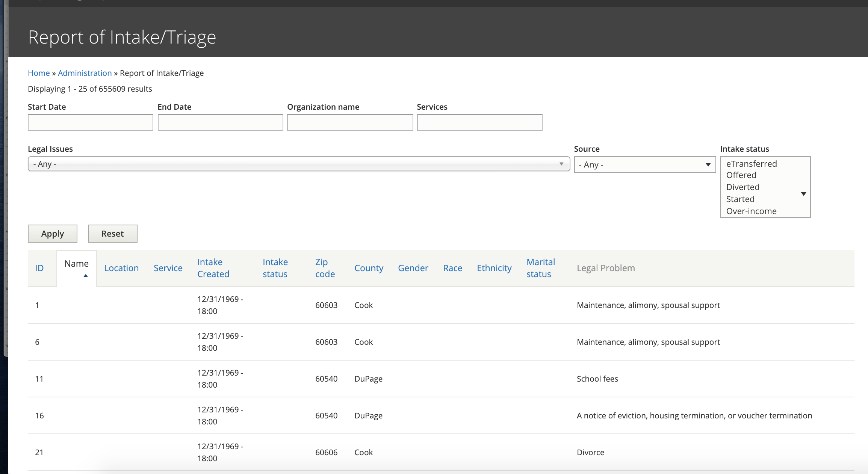Focus the Start Date input field
The image size is (868, 474).
(x=91, y=122)
